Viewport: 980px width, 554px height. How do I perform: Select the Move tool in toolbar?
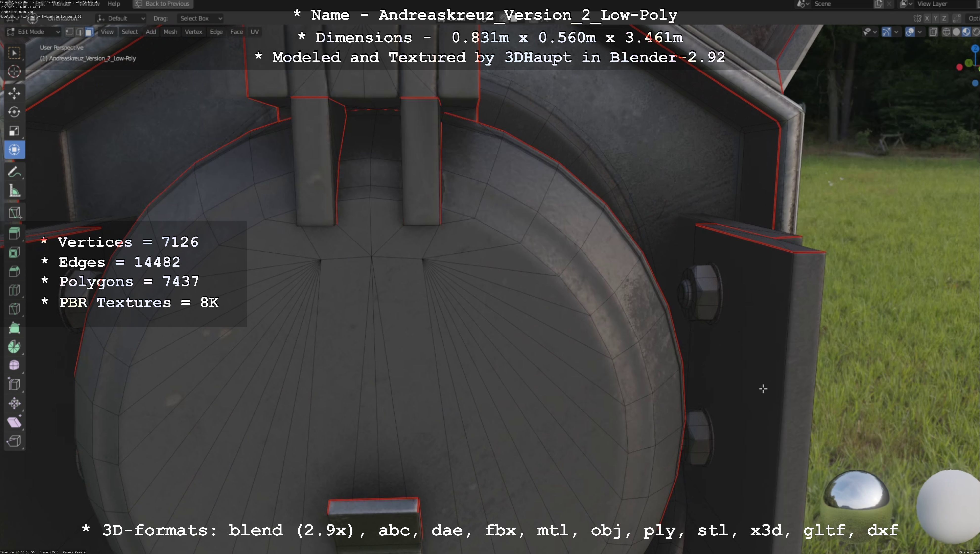14,93
